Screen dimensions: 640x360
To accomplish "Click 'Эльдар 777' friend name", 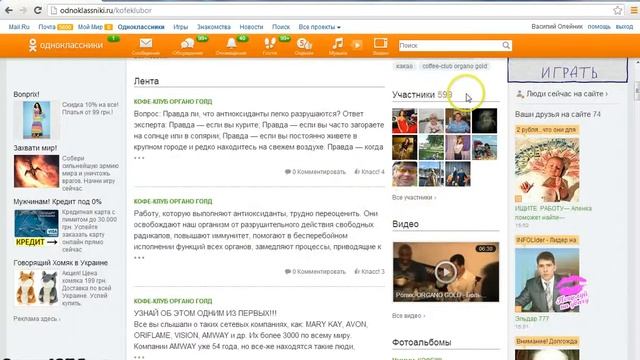I will point(532,319).
